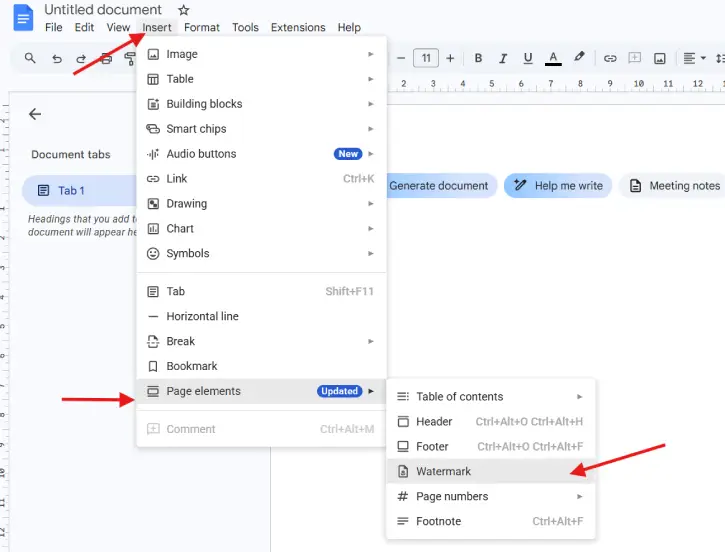
Task: Expand the Drawing submenu
Action: tap(261, 204)
